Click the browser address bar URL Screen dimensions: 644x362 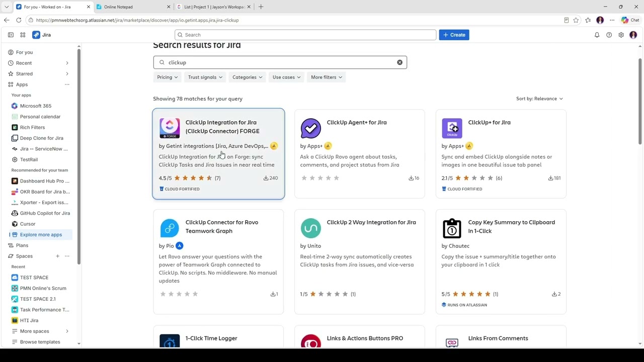tap(137, 20)
